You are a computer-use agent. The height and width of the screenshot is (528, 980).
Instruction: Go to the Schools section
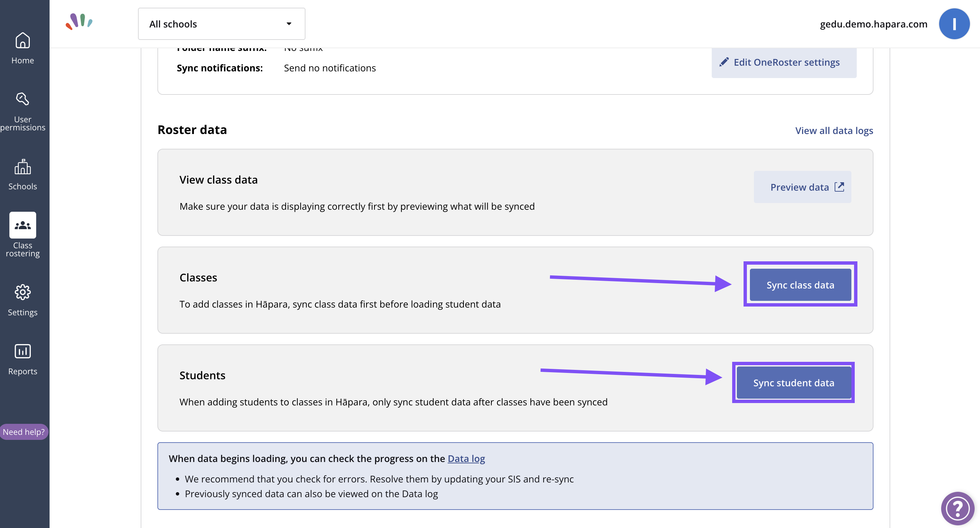point(22,175)
